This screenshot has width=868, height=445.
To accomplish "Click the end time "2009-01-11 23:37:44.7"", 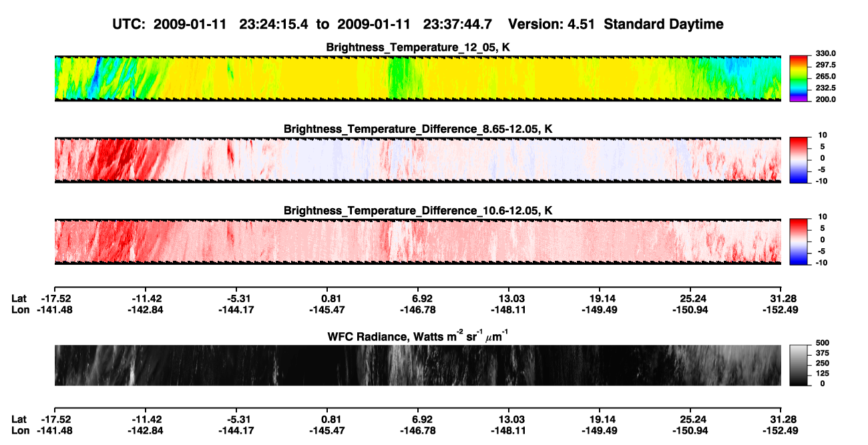I will click(x=415, y=25).
